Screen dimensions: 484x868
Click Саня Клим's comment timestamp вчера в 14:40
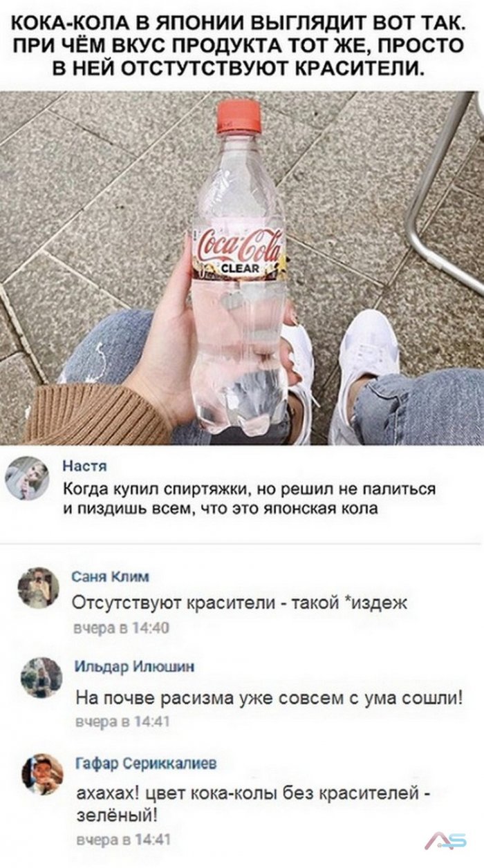(x=120, y=628)
